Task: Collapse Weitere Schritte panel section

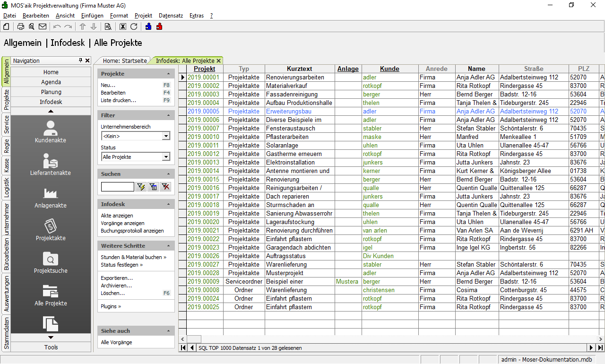Action: 169,246
